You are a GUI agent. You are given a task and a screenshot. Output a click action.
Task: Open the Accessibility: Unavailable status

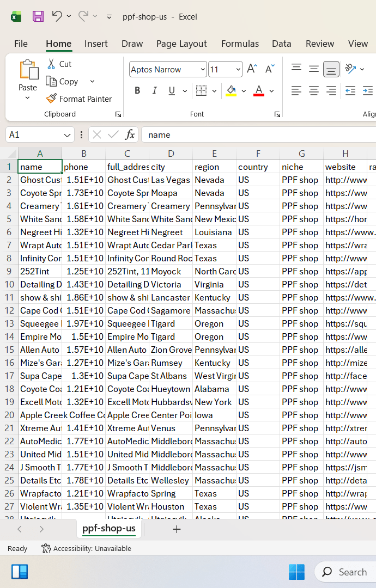pyautogui.click(x=86, y=549)
